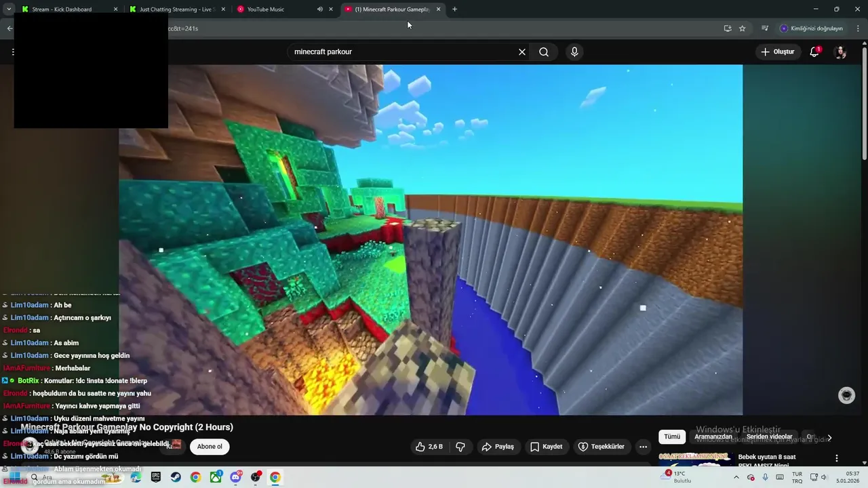Screen dimensions: 868x488
Task: Select the Aramanızdan filter chip
Action: click(713, 437)
